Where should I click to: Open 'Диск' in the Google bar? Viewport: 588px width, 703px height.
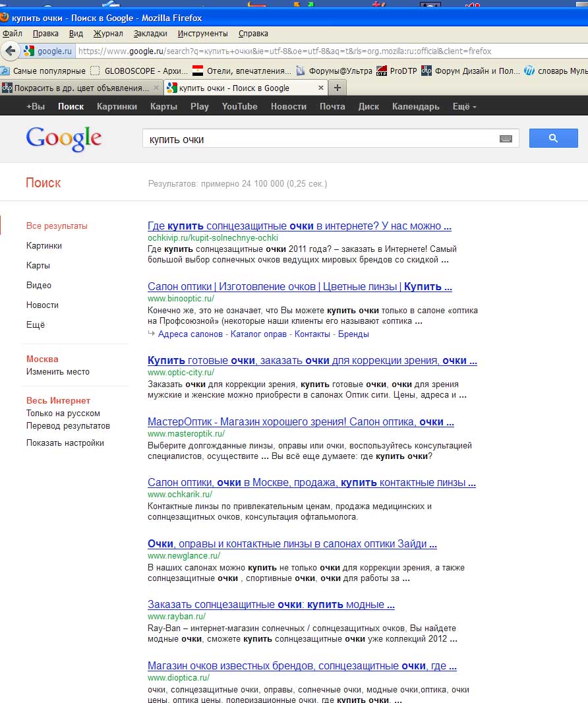click(368, 107)
